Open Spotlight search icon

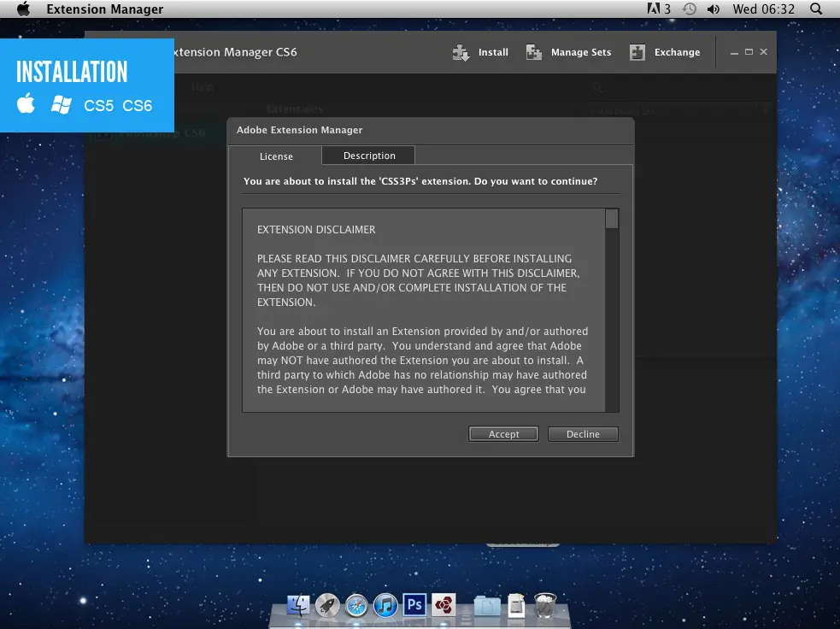tap(816, 9)
